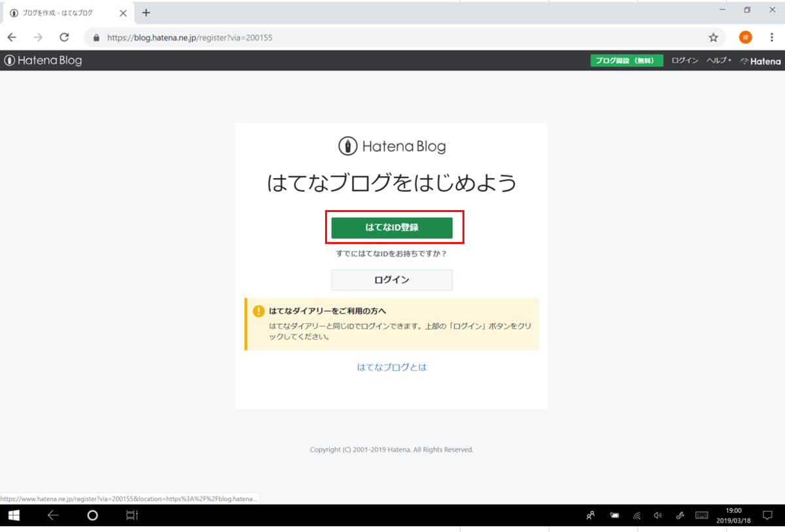Minimize the browser window
Screen dimensions: 785x532
tap(722, 10)
